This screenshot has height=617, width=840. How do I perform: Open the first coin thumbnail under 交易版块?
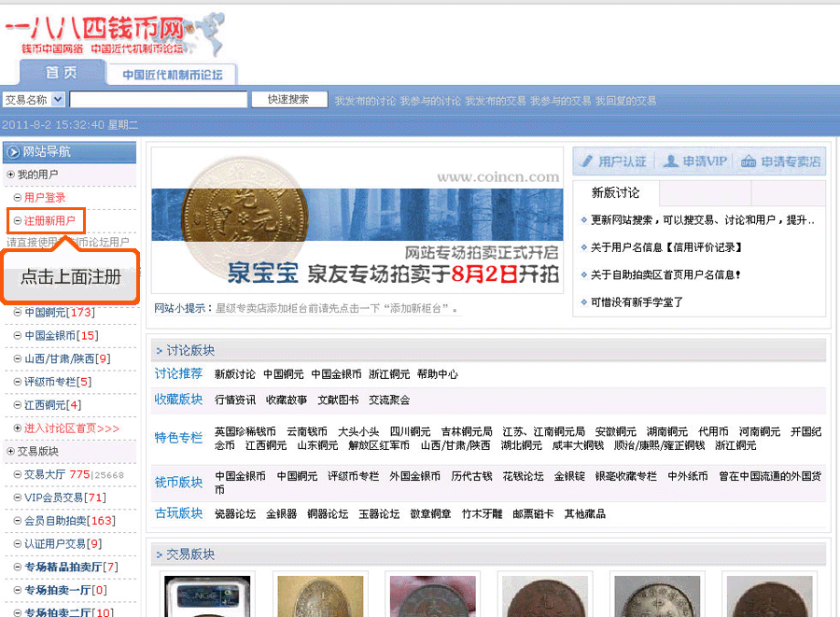206,596
